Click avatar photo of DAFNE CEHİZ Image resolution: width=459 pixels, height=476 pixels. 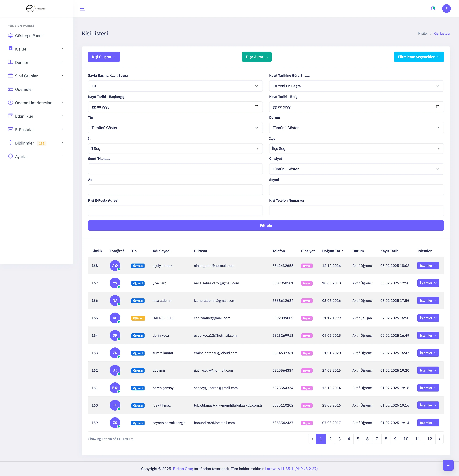tap(115, 318)
